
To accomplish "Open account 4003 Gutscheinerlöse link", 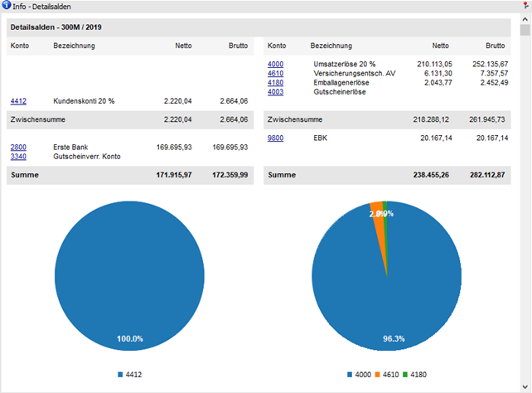I will (x=276, y=91).
